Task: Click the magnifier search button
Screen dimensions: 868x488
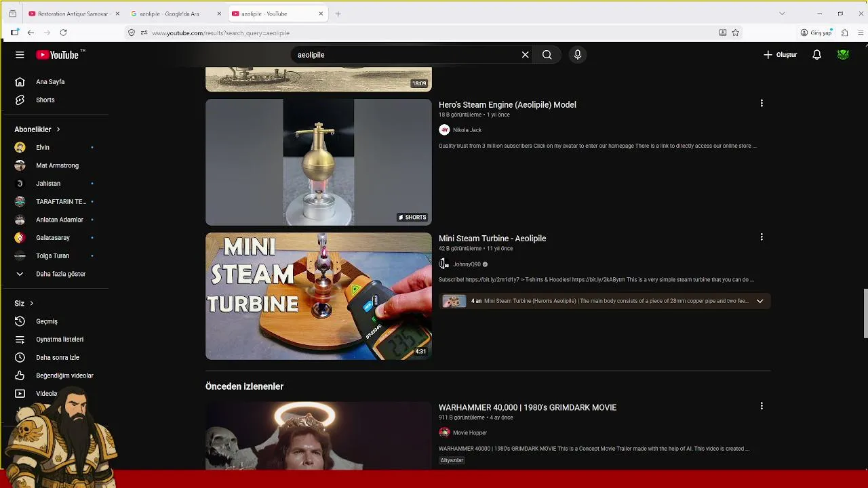Action: point(547,55)
